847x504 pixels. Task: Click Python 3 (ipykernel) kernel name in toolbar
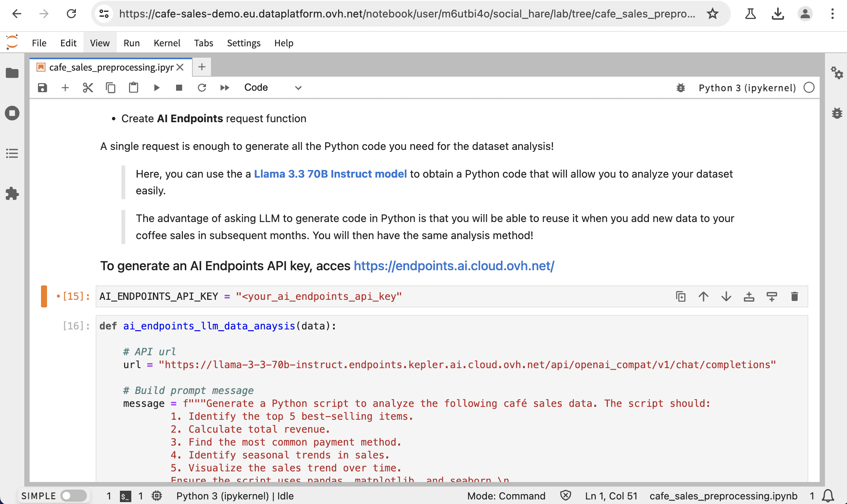(747, 88)
